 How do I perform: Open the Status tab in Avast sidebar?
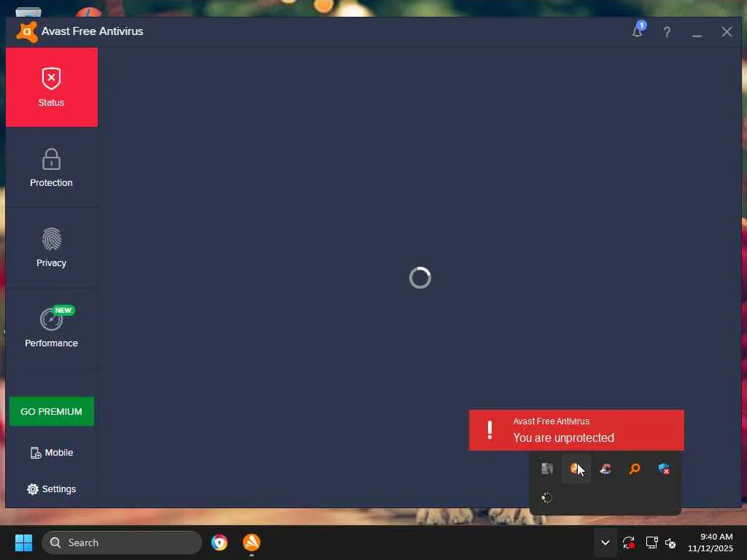tap(52, 87)
